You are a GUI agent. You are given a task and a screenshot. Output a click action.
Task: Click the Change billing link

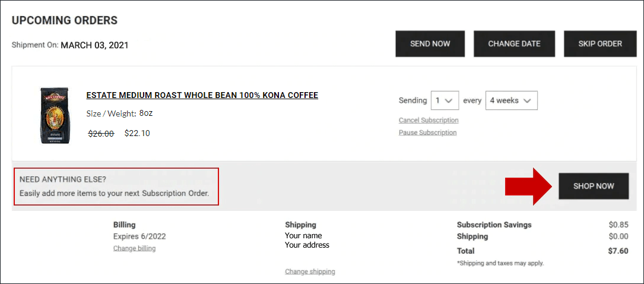[x=134, y=248]
